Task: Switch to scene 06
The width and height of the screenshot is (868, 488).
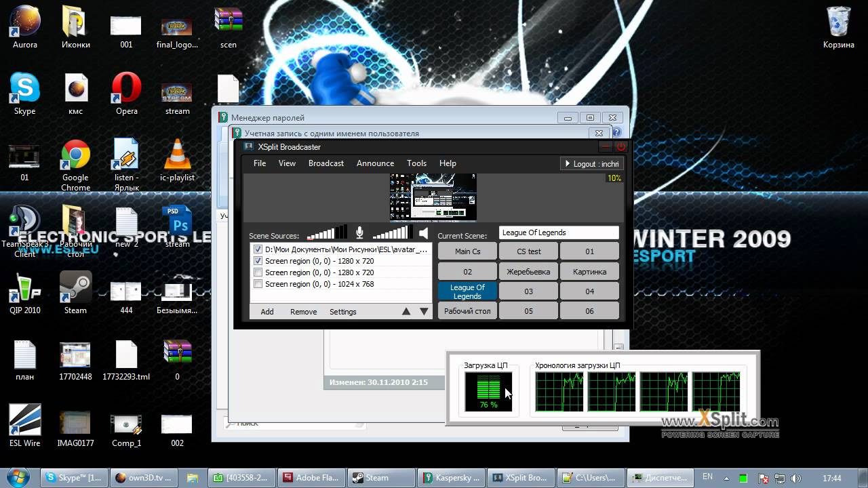Action: pyautogui.click(x=589, y=311)
